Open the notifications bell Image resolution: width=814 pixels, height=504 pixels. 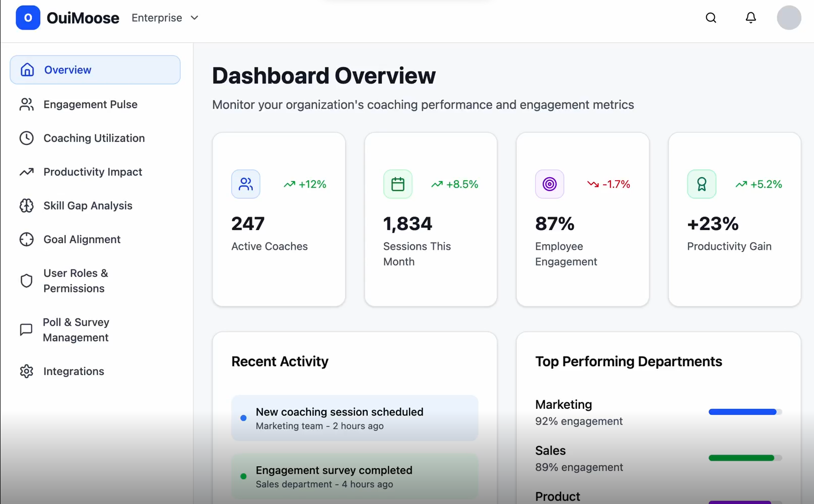(751, 18)
